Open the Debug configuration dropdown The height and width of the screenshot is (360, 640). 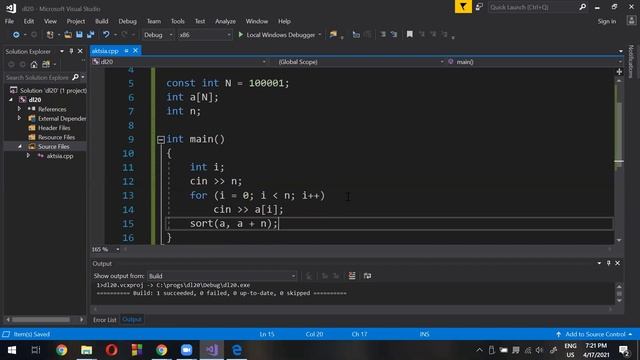[x=158, y=35]
